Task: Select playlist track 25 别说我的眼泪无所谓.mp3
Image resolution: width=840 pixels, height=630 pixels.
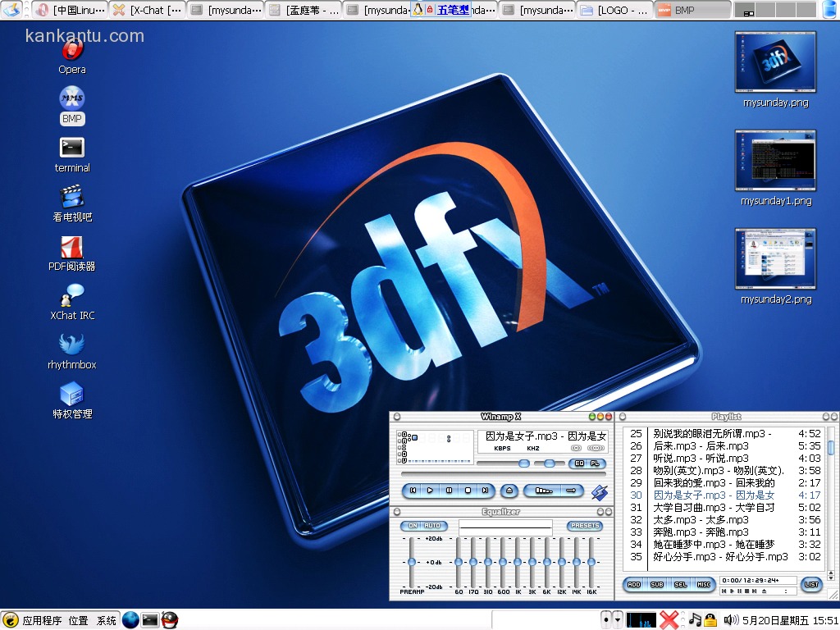Action: (x=725, y=433)
